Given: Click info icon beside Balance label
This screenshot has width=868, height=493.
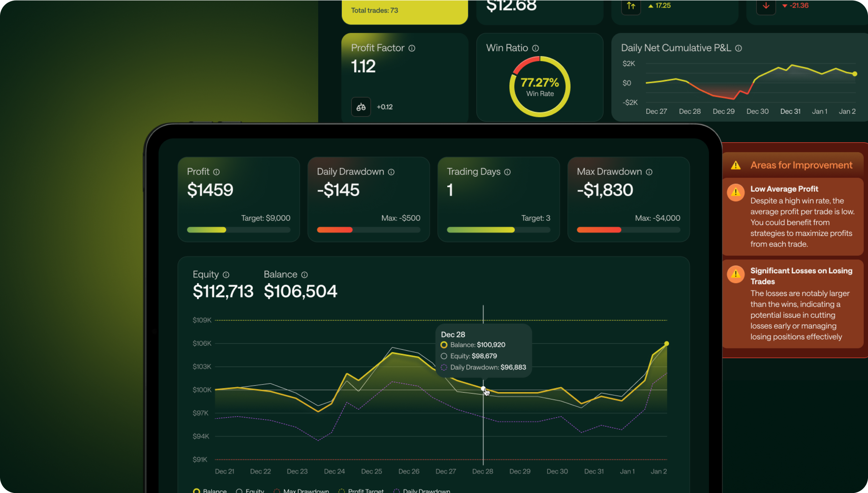Looking at the screenshot, I should point(304,275).
